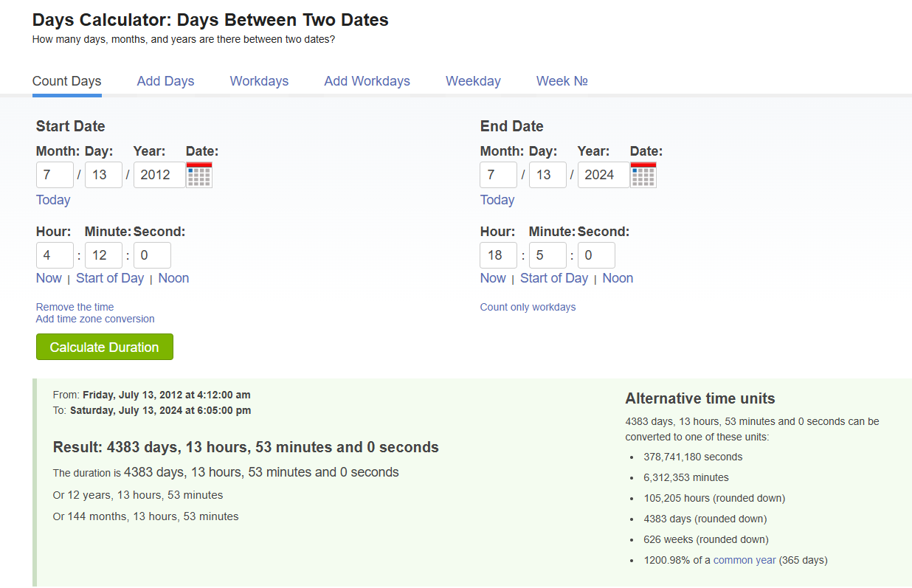
Task: Click the Or 144 months line
Action: (x=146, y=516)
